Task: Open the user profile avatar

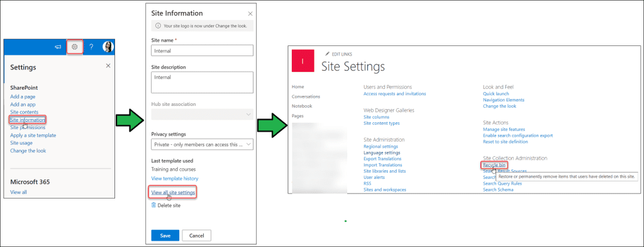Action: pyautogui.click(x=108, y=47)
